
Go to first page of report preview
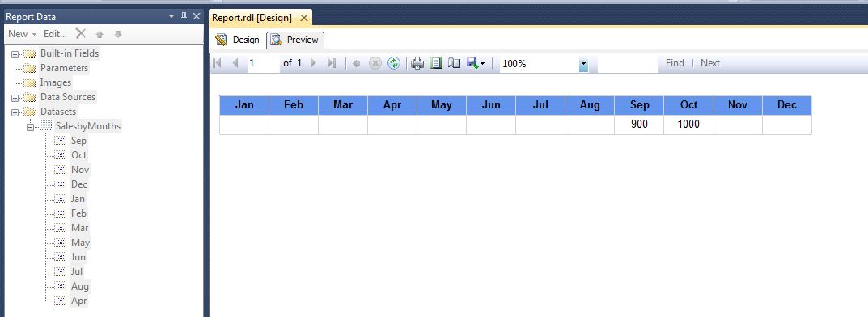pyautogui.click(x=217, y=63)
